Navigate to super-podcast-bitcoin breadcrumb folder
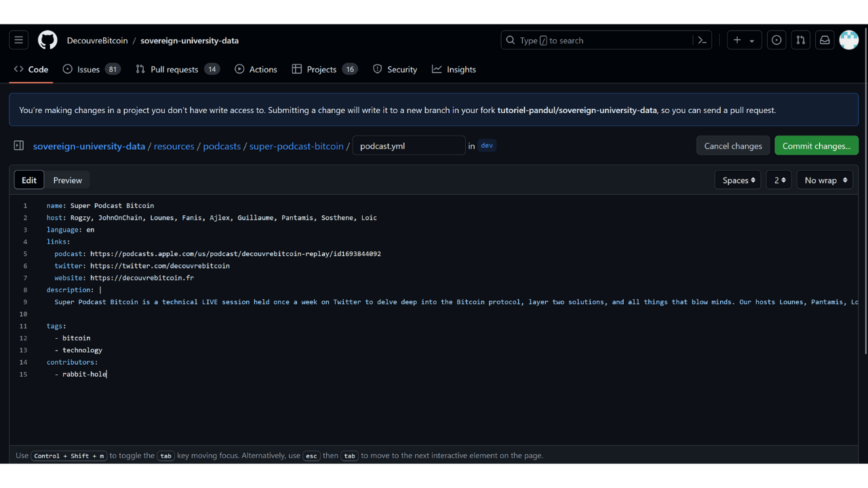 [x=296, y=146]
